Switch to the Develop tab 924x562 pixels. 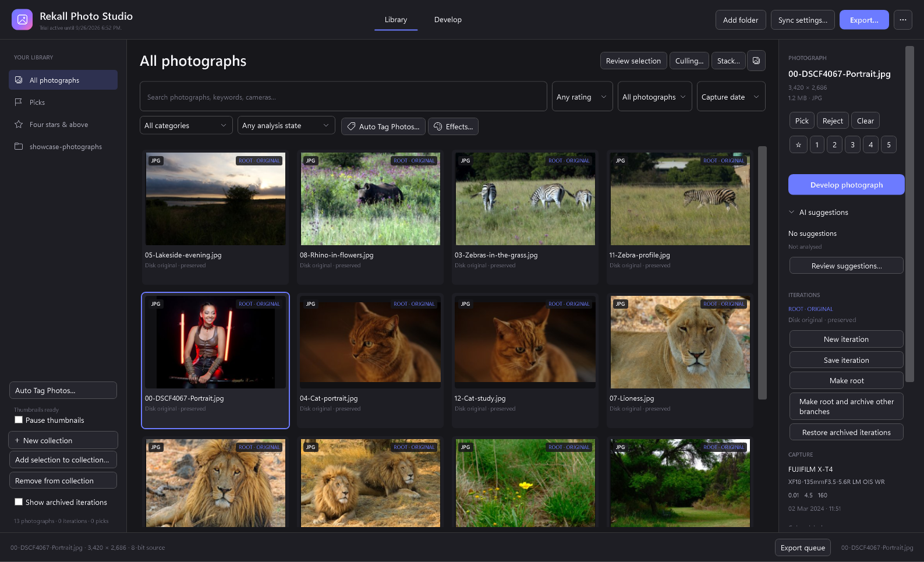(448, 20)
